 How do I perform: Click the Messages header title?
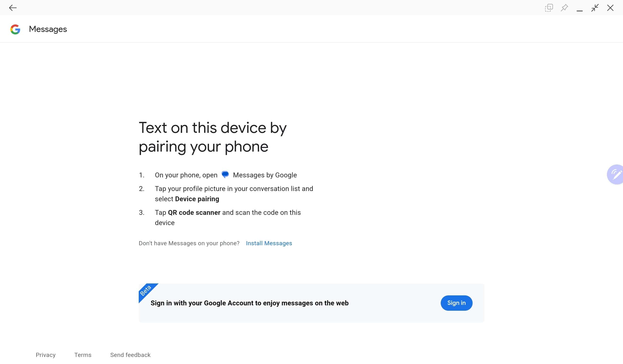(x=48, y=29)
